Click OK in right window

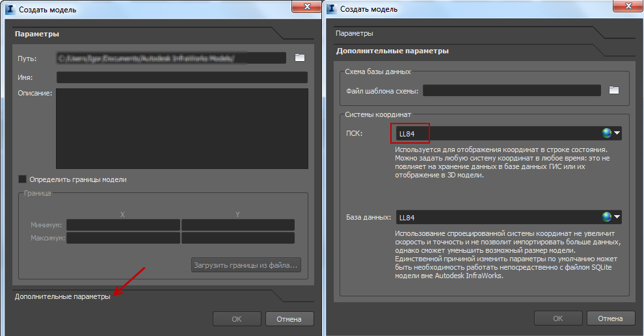[558, 318]
